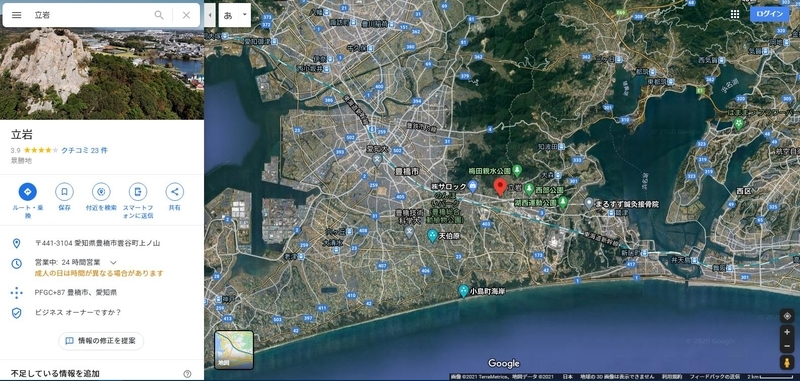
Task: Open the hamburger menu beside search box
Action: [x=16, y=15]
